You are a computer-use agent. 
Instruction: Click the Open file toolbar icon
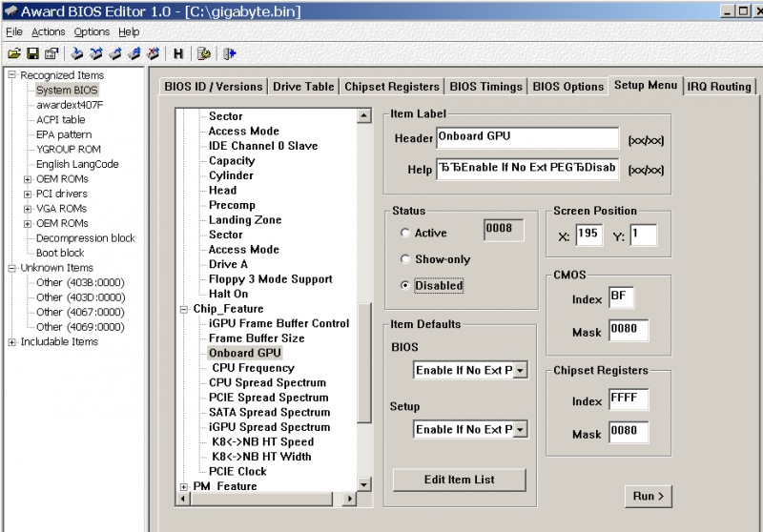click(15, 54)
